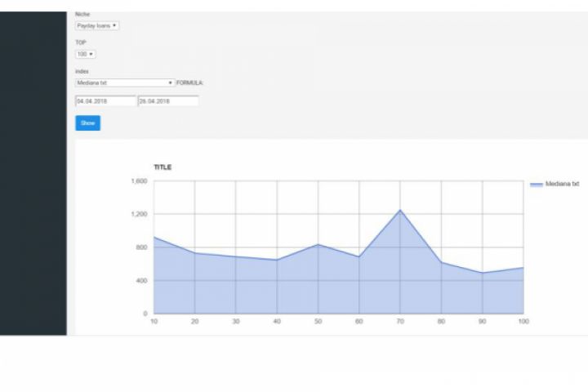Click the TOP field label
588x392 pixels.
pyautogui.click(x=81, y=42)
